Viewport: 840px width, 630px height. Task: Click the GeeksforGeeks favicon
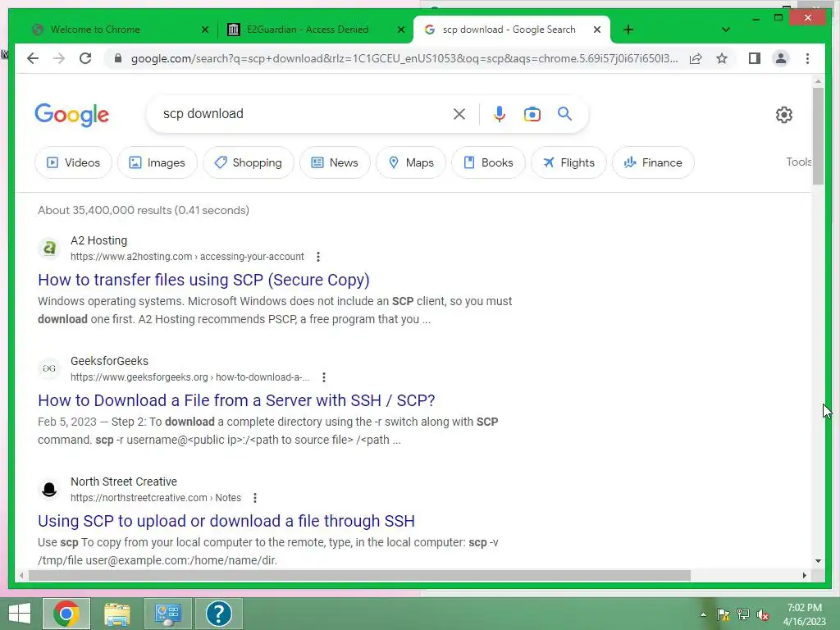click(49, 368)
